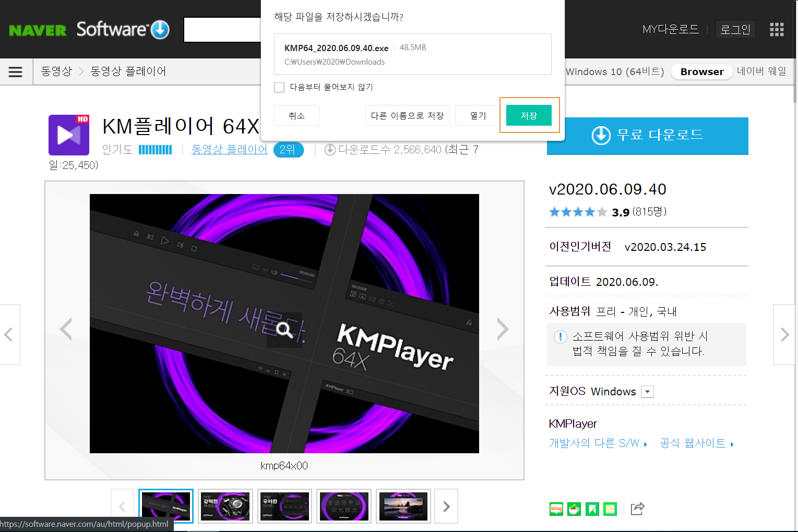Open the Naver apps grid menu
Image resolution: width=798 pixels, height=532 pixels.
pos(777,30)
